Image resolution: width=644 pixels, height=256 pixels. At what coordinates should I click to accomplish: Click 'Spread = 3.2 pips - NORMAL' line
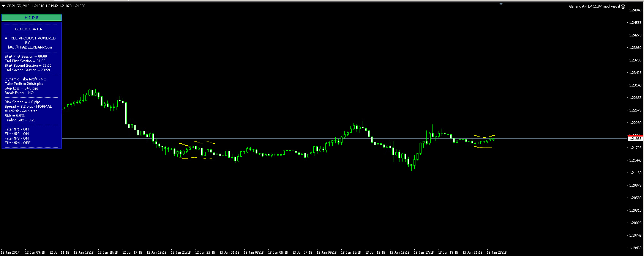click(x=28, y=107)
